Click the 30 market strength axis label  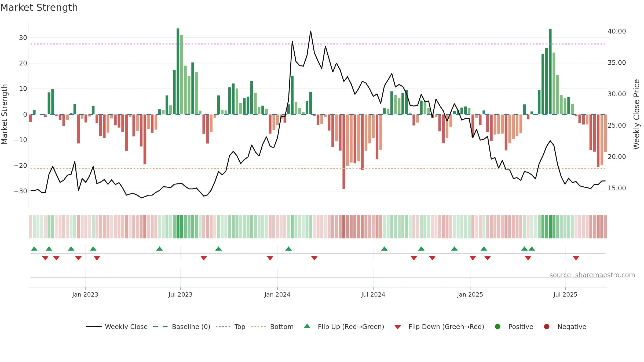coord(23,38)
